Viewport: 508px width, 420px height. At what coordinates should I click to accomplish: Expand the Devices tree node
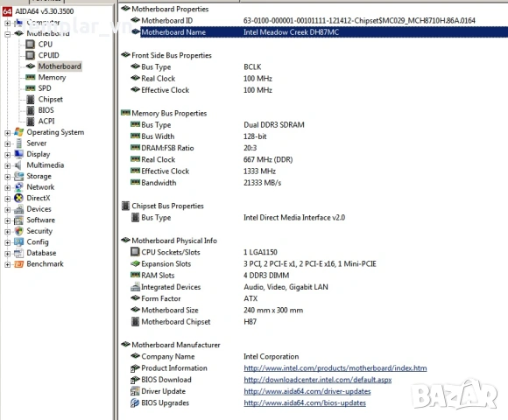[8, 210]
